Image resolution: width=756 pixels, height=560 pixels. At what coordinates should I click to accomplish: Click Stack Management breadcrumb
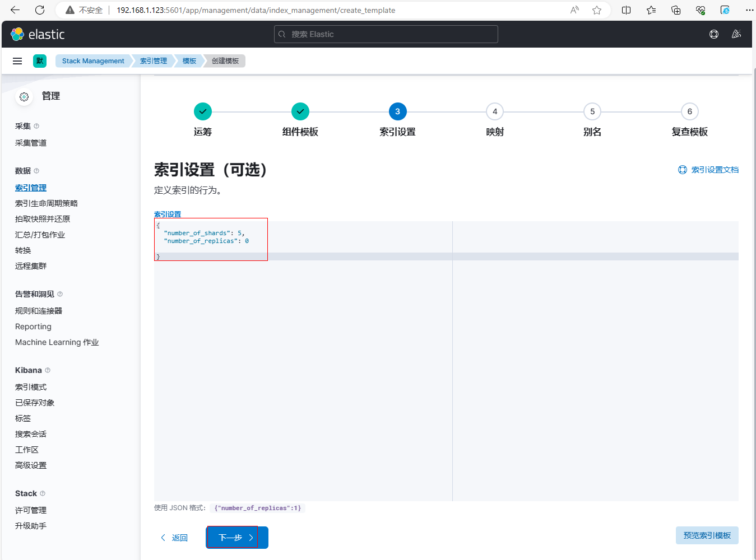point(93,61)
